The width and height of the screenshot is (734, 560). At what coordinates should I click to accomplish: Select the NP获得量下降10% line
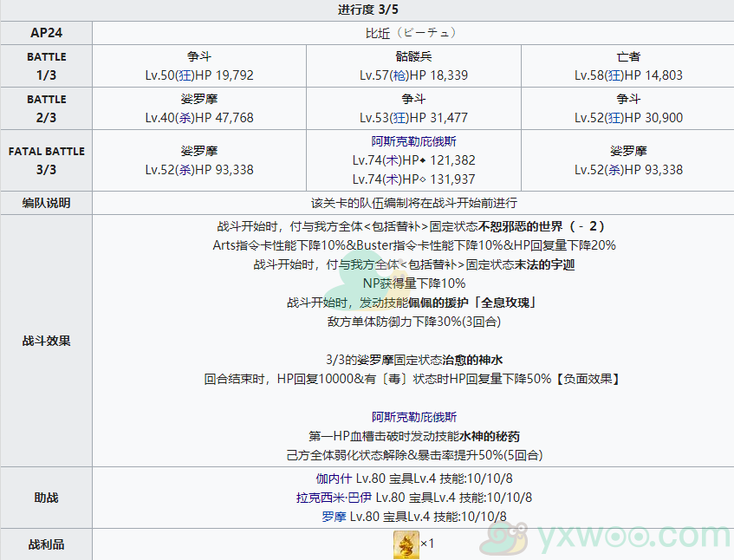pyautogui.click(x=414, y=283)
